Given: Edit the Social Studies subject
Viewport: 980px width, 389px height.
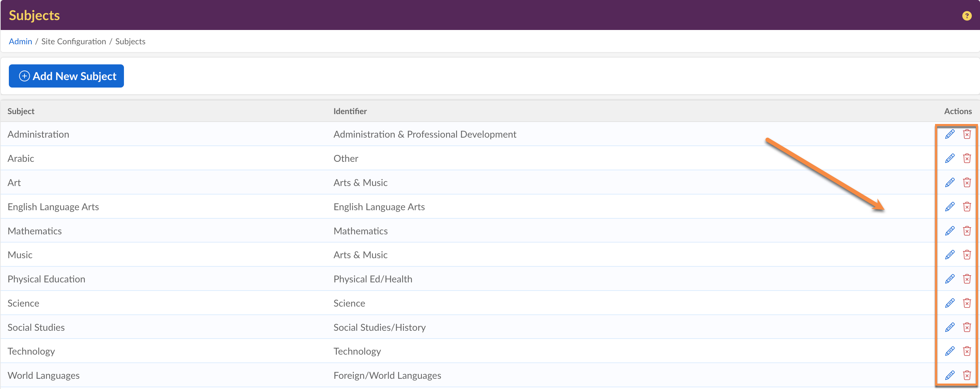Looking at the screenshot, I should (x=950, y=327).
